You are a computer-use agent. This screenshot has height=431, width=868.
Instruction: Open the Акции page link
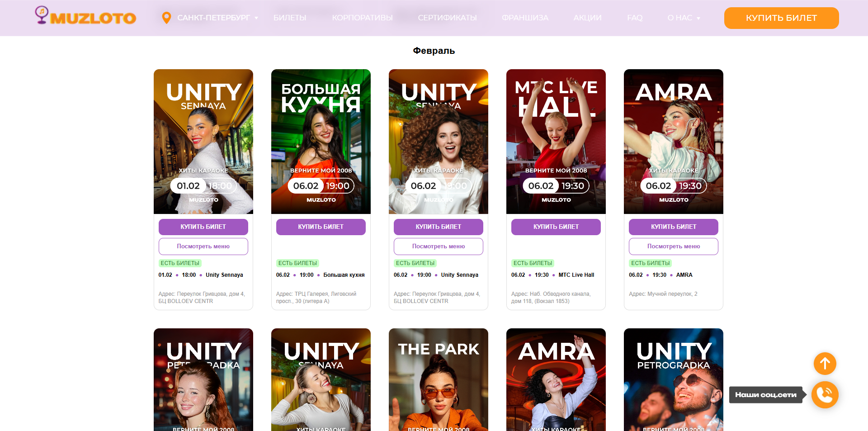coord(587,18)
